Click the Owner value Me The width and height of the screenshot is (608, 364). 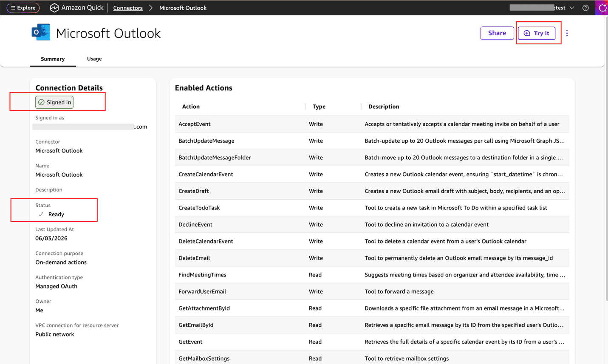point(39,310)
